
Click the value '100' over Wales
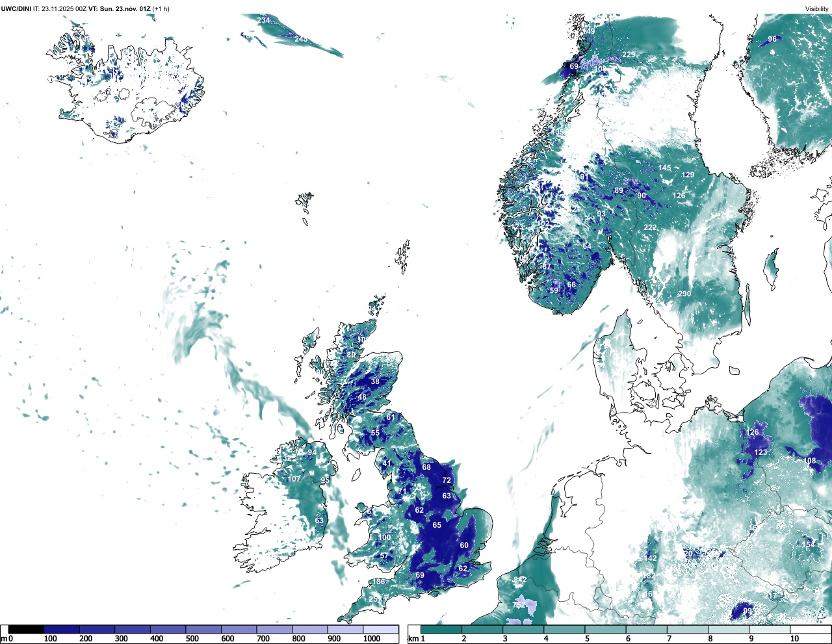(x=385, y=537)
